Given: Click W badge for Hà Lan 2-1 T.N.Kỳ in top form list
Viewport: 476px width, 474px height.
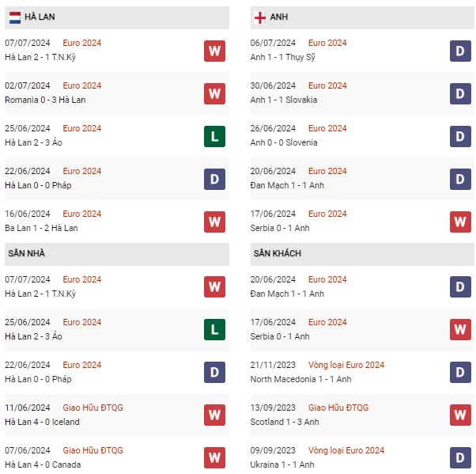Looking at the screenshot, I should pos(214,51).
